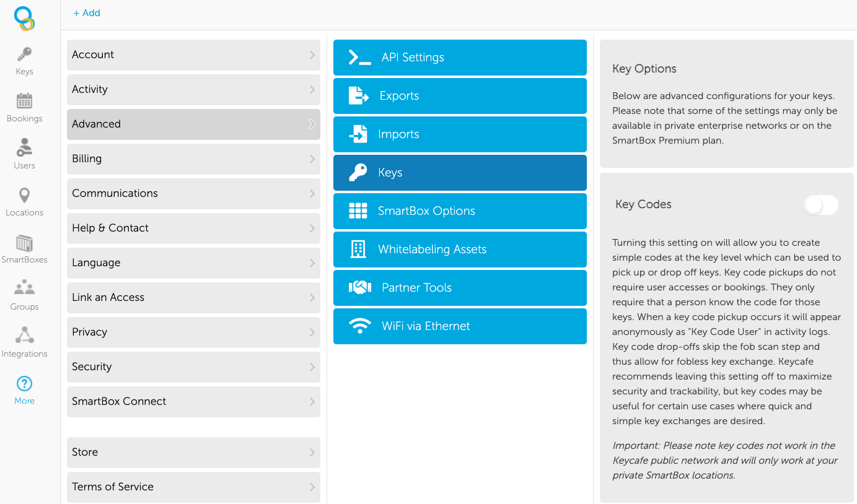This screenshot has height=504, width=857.
Task: Expand the Help & Contact chevron
Action: 312,228
